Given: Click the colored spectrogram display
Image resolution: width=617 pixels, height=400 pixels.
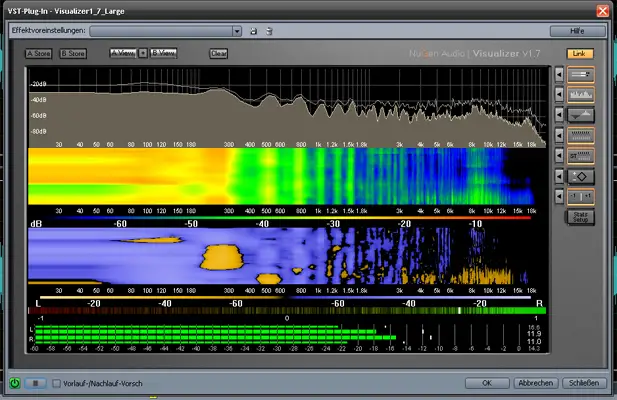Looking at the screenshot, I should 281,176.
